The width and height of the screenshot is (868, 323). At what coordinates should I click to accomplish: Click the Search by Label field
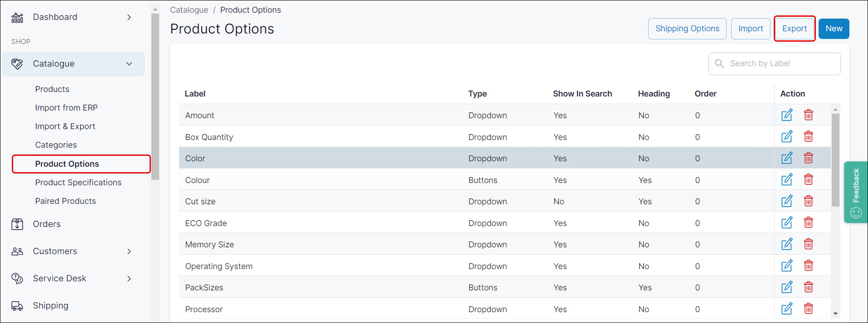[x=774, y=64]
